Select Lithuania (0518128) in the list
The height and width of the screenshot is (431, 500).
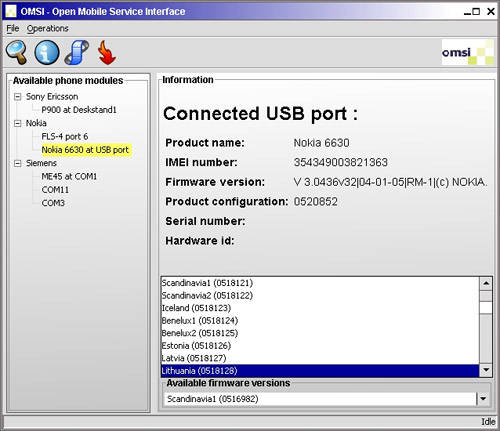(x=320, y=371)
